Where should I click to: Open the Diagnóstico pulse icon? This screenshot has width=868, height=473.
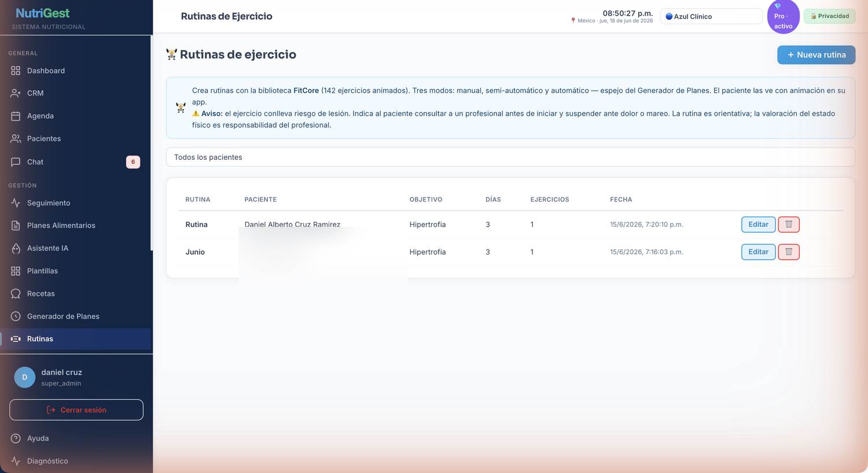(16, 461)
